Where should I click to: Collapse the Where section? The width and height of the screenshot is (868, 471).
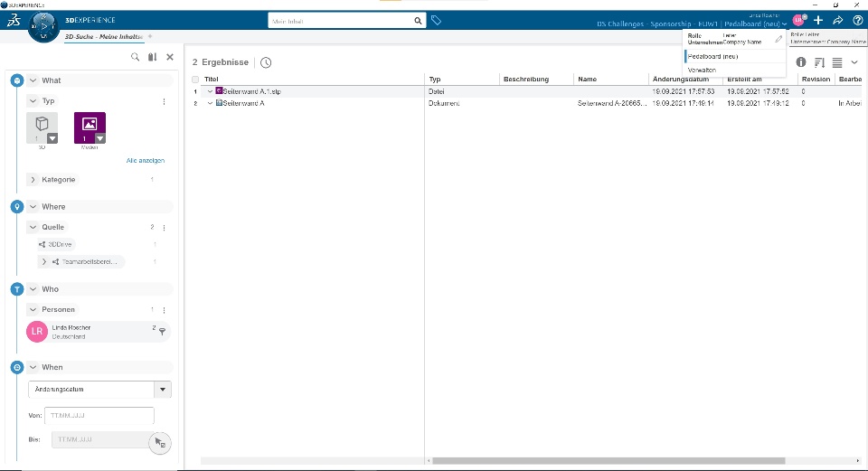coord(33,206)
